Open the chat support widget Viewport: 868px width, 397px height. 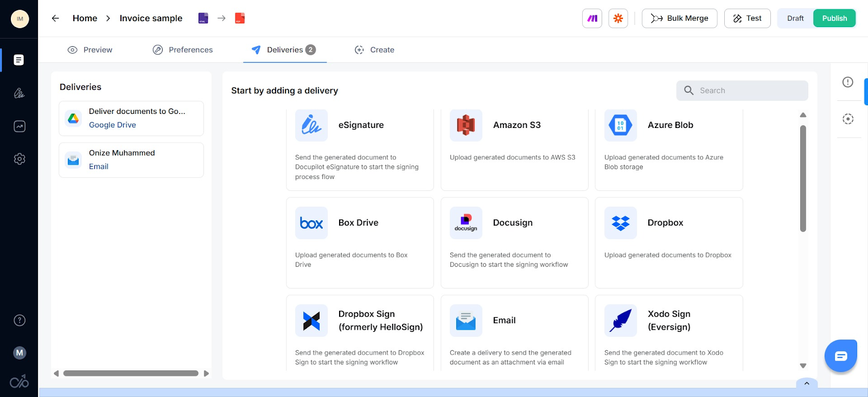(x=841, y=356)
